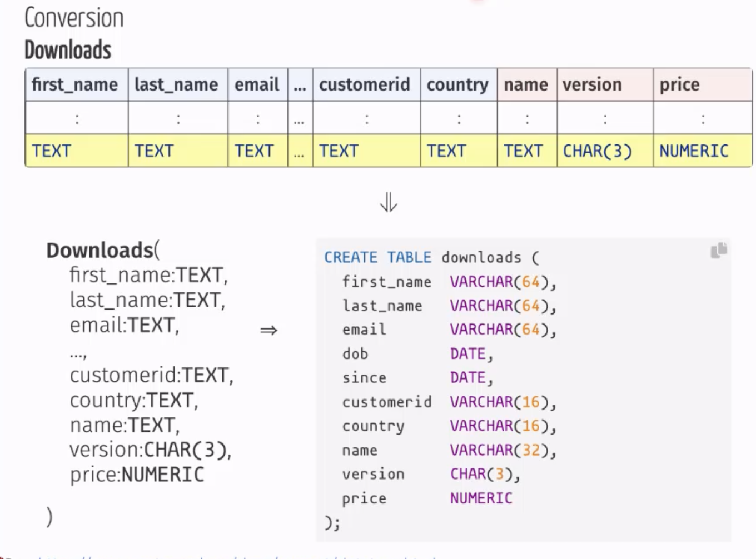This screenshot has width=756, height=559.
Task: Click the CHAR(3) cell in the type row
Action: [x=598, y=151]
